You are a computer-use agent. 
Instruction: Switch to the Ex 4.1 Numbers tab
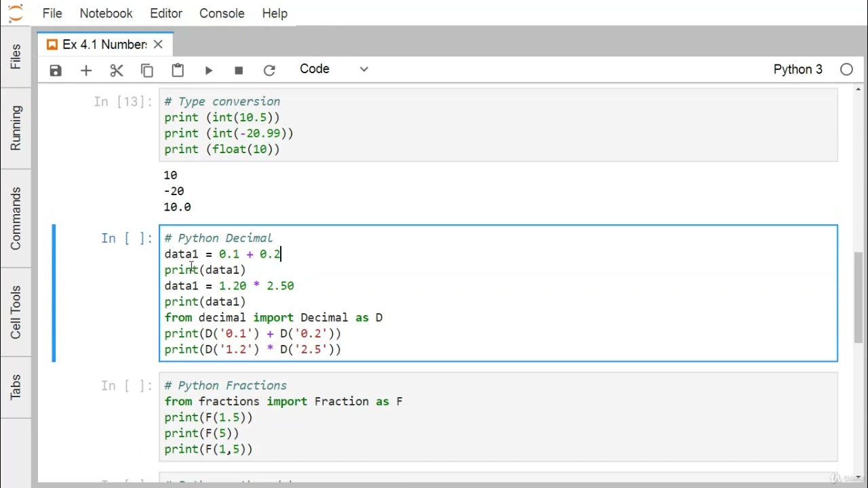coord(104,45)
